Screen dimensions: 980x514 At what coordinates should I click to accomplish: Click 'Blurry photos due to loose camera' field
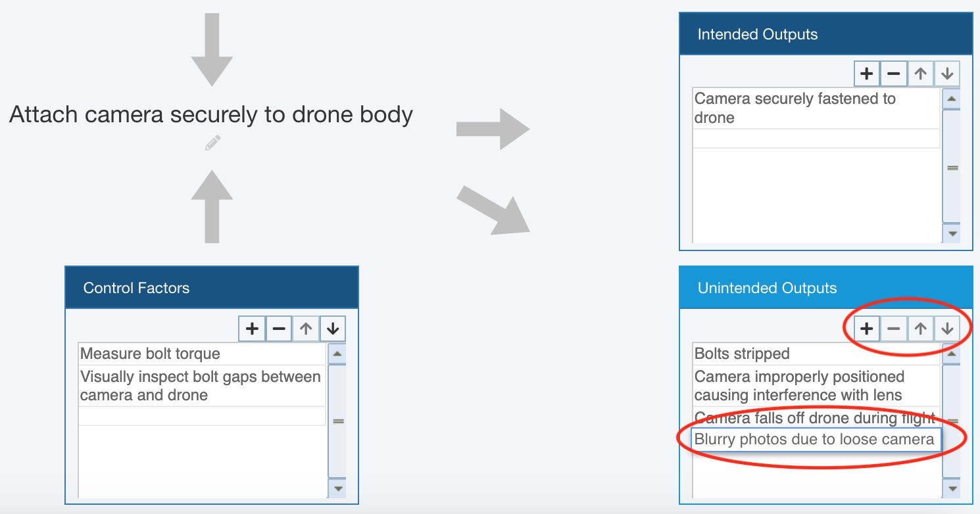click(x=816, y=440)
